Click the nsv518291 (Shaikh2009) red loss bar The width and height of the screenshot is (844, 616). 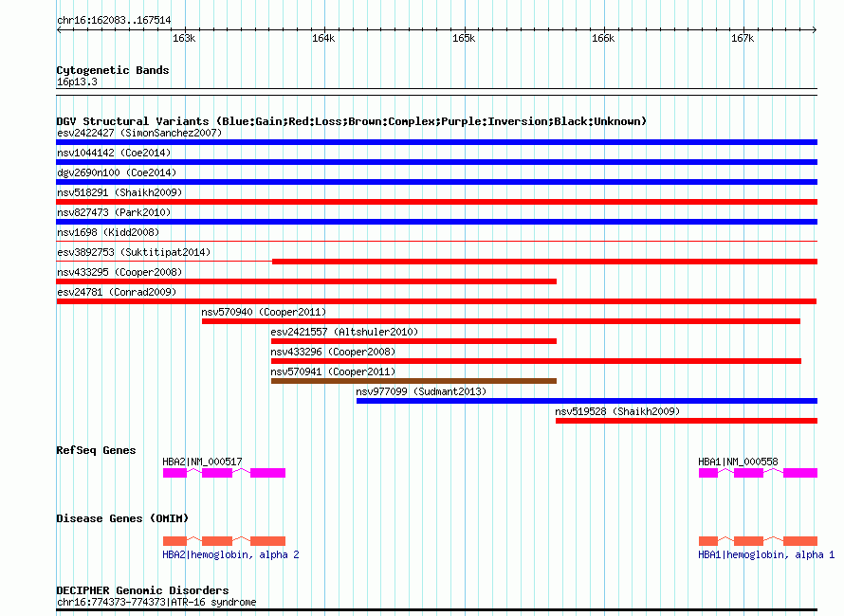coord(436,202)
